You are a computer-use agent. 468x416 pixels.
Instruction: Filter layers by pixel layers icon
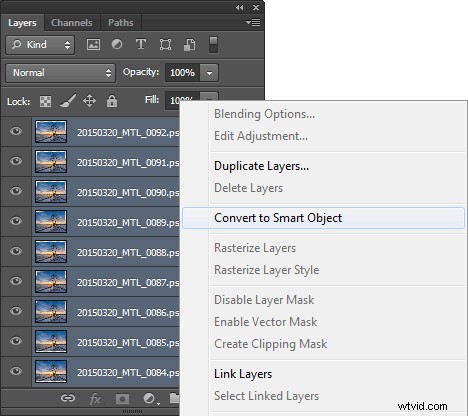coord(93,44)
